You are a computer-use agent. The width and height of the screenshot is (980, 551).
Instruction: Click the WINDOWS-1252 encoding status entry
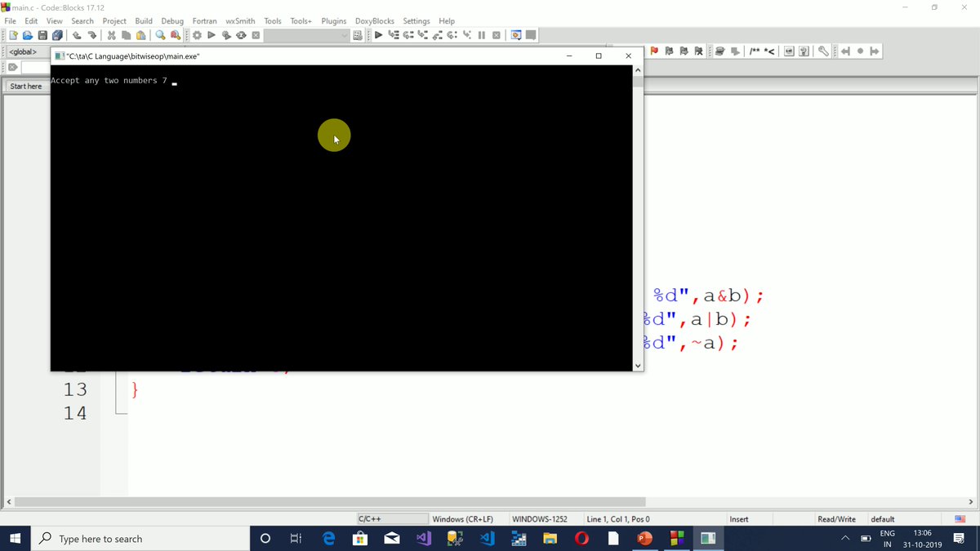point(539,519)
